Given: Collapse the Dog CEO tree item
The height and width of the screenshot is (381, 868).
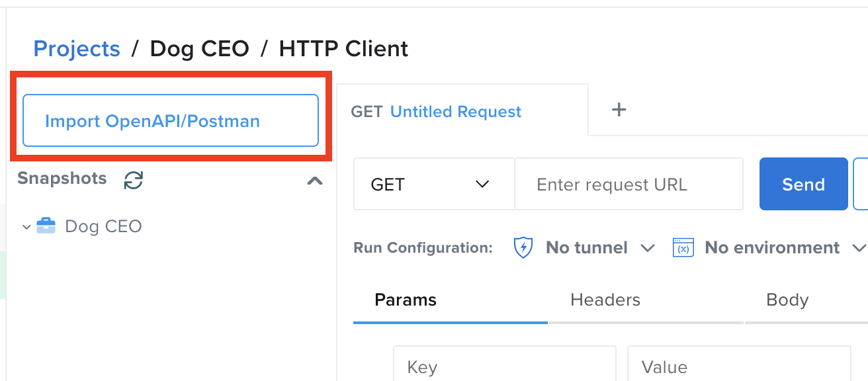Looking at the screenshot, I should coord(26,226).
